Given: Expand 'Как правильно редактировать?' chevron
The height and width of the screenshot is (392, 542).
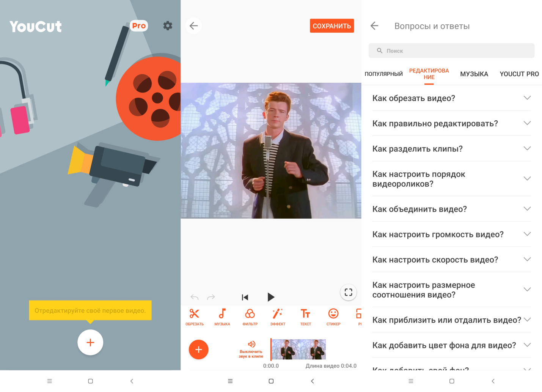Looking at the screenshot, I should pyautogui.click(x=527, y=123).
